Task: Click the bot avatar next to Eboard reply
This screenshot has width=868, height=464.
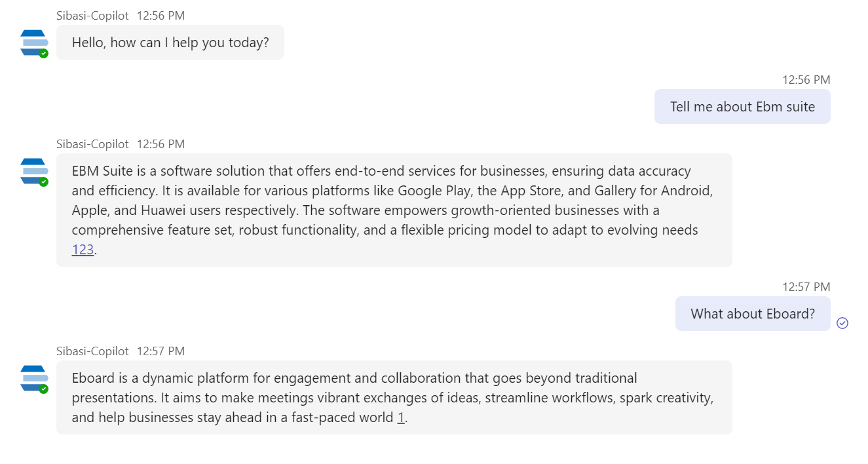Action: coord(34,378)
